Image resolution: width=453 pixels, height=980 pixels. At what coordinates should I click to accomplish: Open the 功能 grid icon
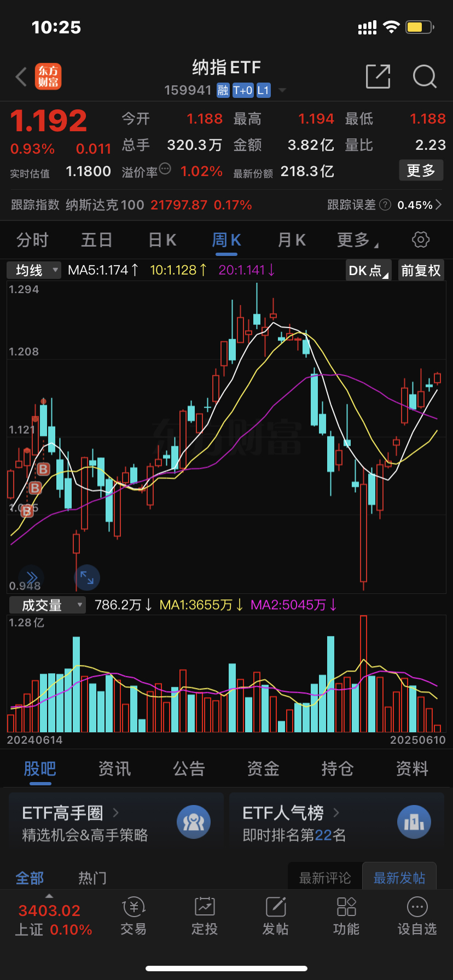[346, 907]
